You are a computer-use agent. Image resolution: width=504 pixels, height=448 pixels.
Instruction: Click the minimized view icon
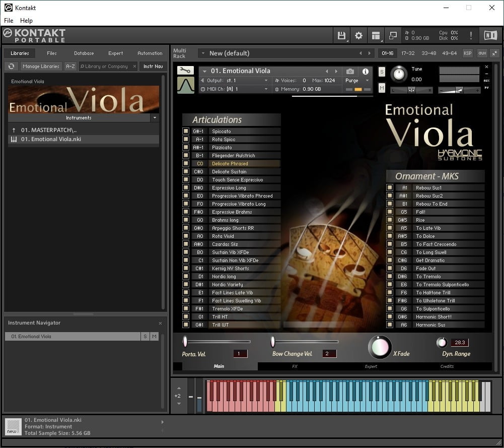coord(393,35)
